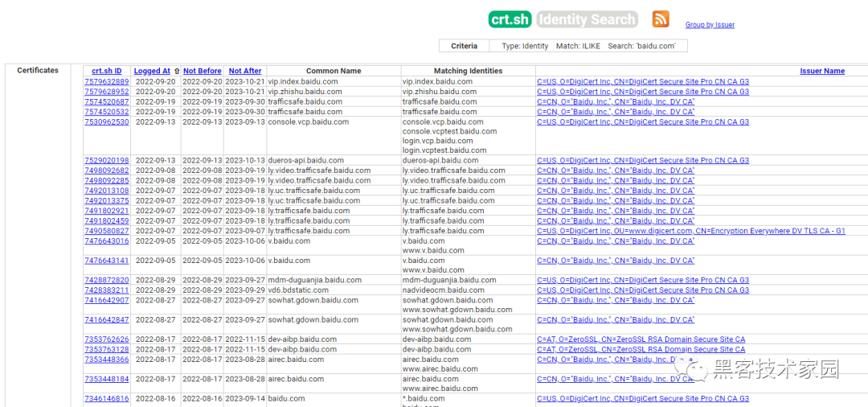Viewport: 868px width, 407px height.
Task: Sort by crt.sh ID column header
Action: 107,71
